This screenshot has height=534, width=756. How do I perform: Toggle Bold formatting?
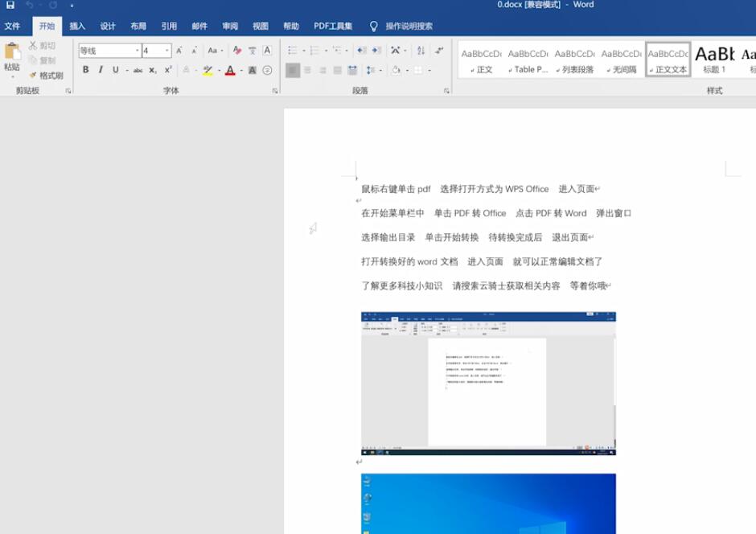tap(85, 70)
